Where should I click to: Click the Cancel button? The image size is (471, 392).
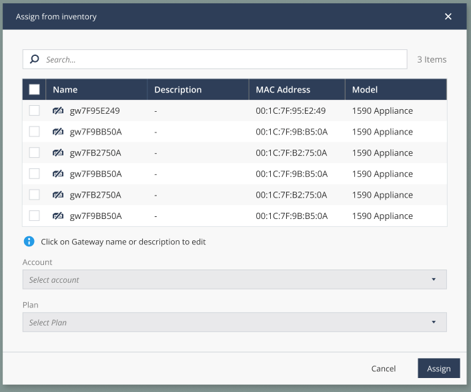click(x=383, y=368)
